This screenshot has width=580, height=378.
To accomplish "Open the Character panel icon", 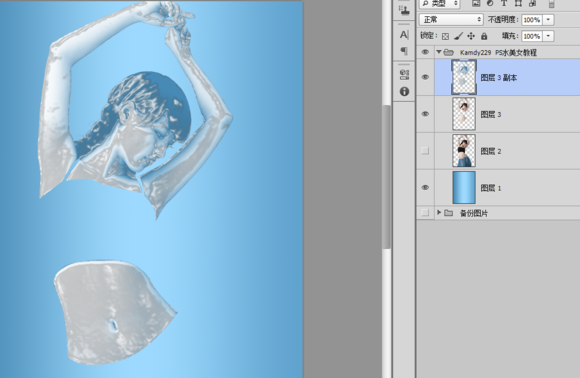I will click(404, 35).
